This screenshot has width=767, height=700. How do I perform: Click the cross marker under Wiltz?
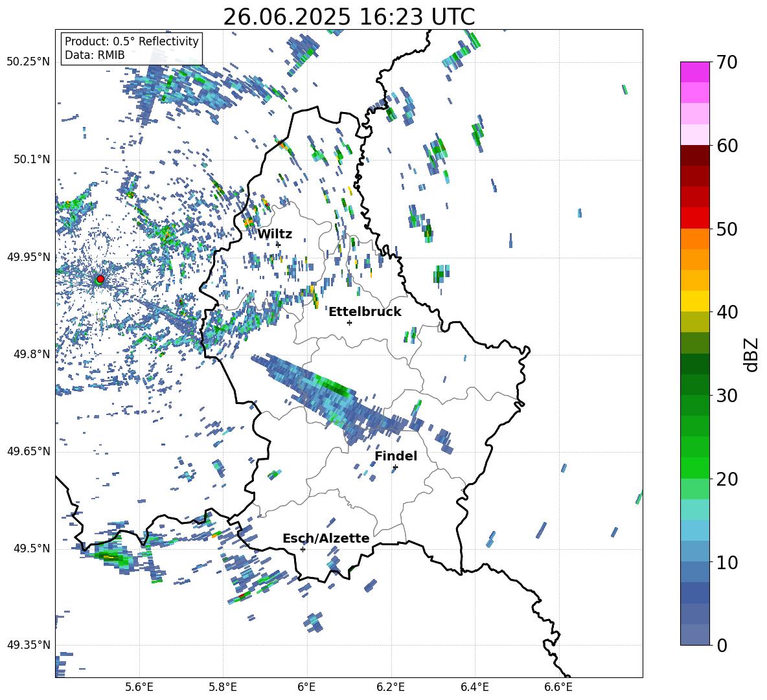279,245
